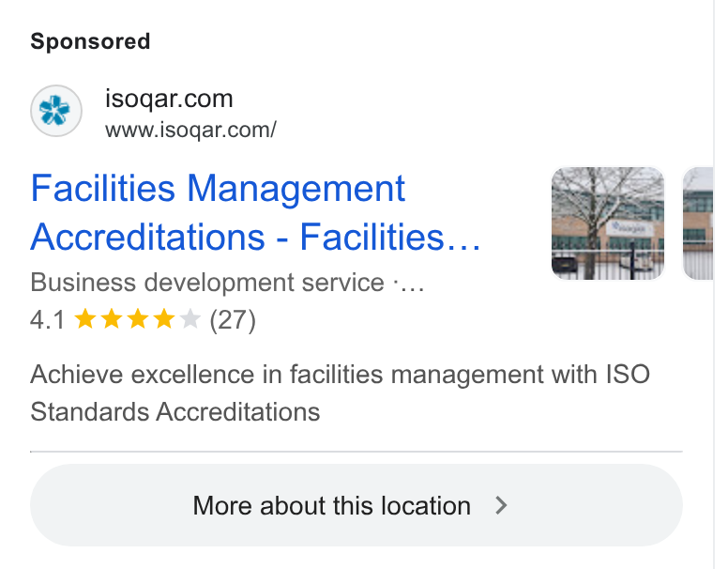Click the first gold rating star
The image size is (728, 569).
(x=85, y=319)
